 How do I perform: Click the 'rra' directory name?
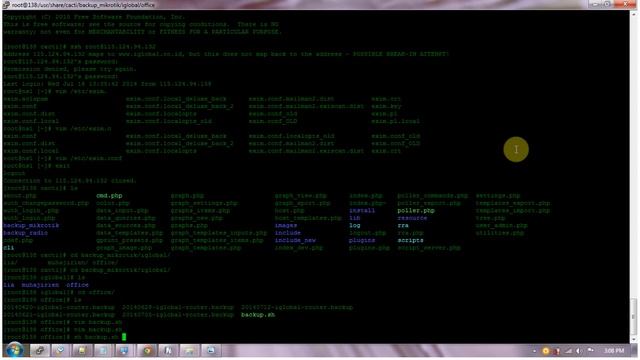pos(403,225)
